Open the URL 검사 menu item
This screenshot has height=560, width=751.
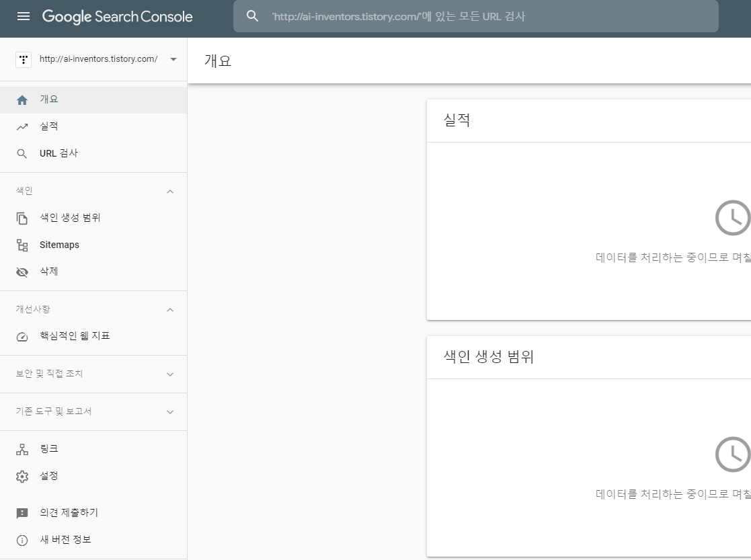coord(93,153)
